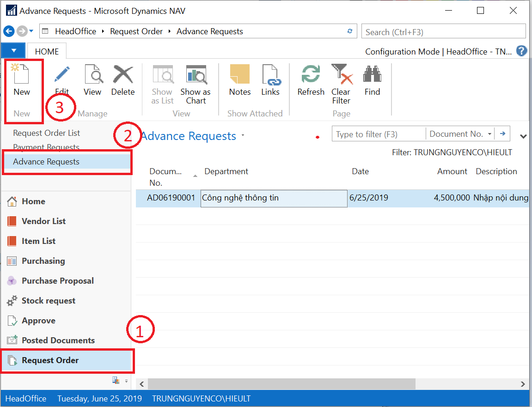The height and width of the screenshot is (407, 532).
Task: Click the Delete X icon
Action: tap(123, 74)
